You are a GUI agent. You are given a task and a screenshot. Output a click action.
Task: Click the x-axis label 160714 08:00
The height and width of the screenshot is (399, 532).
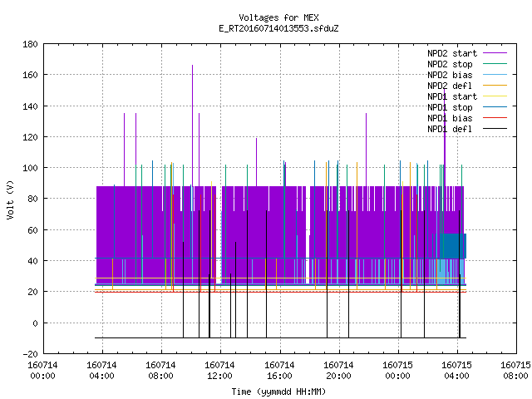(x=160, y=371)
